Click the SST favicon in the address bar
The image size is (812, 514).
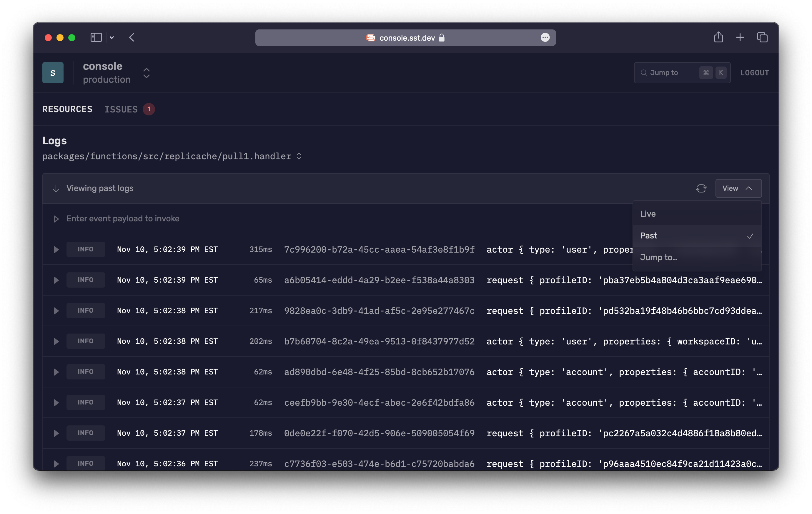370,37
